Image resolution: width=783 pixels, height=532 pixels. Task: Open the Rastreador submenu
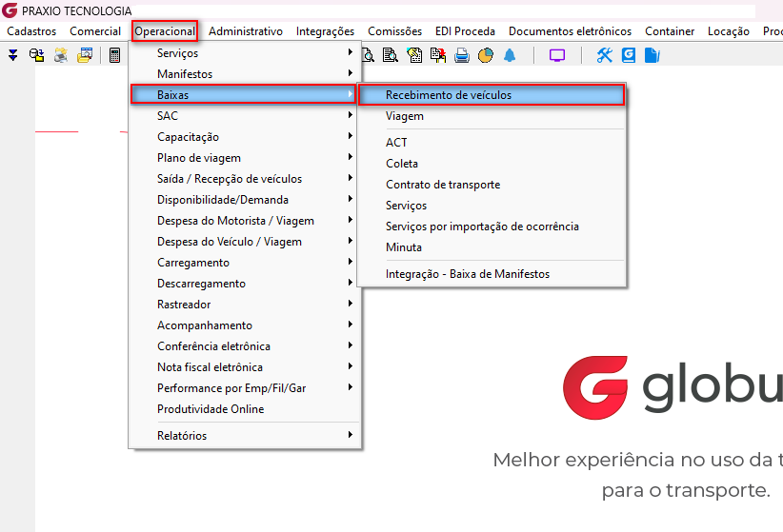click(245, 305)
